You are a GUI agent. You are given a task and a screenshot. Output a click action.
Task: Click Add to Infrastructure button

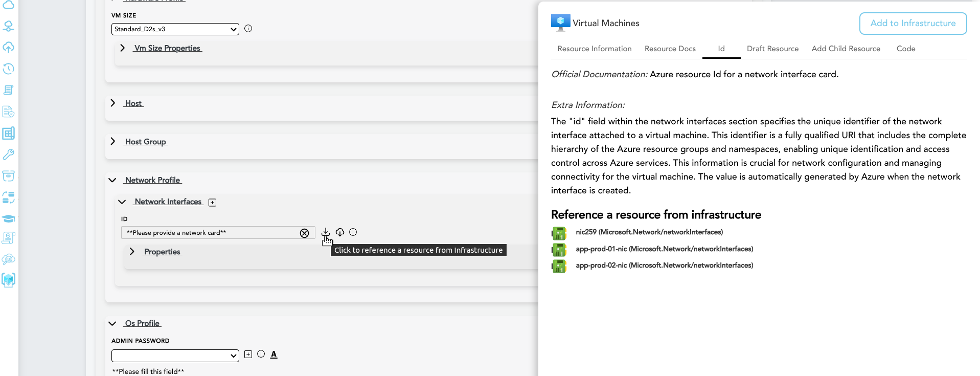tap(913, 24)
